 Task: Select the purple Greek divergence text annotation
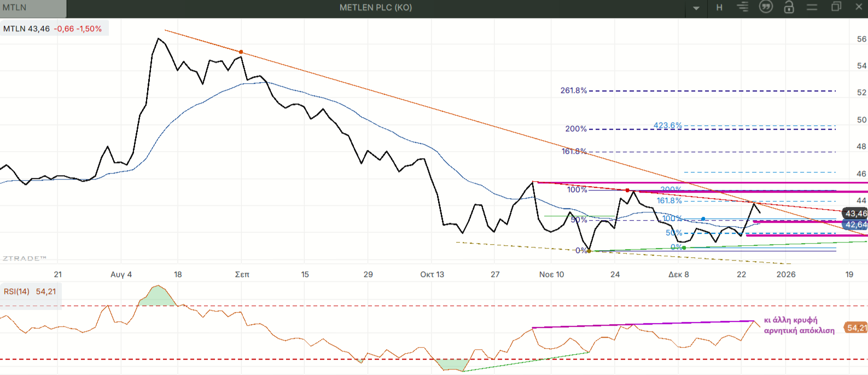pyautogui.click(x=799, y=325)
